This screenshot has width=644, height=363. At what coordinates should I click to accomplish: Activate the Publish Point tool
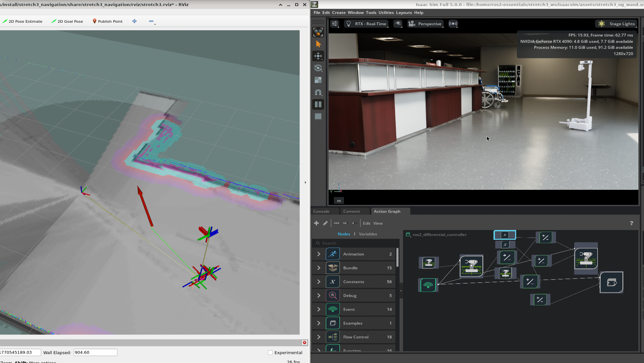[x=108, y=21]
